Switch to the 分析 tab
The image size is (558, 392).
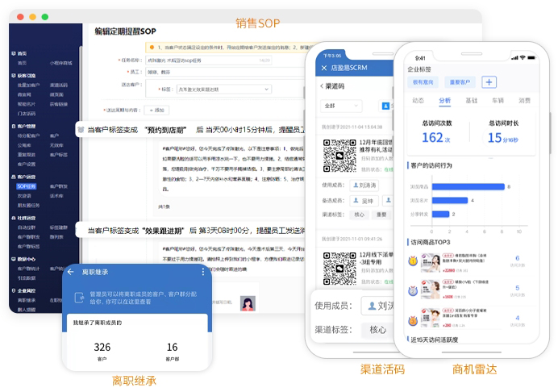[445, 101]
